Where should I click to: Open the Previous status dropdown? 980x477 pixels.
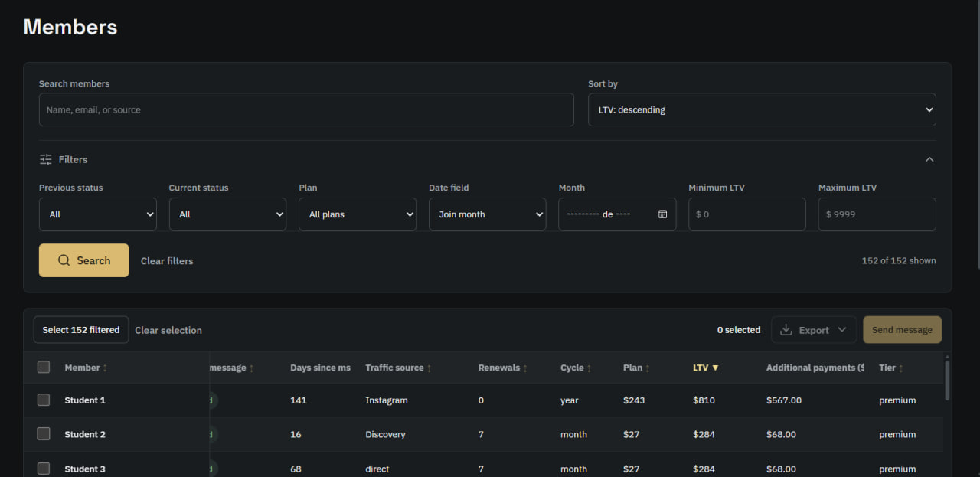click(98, 214)
